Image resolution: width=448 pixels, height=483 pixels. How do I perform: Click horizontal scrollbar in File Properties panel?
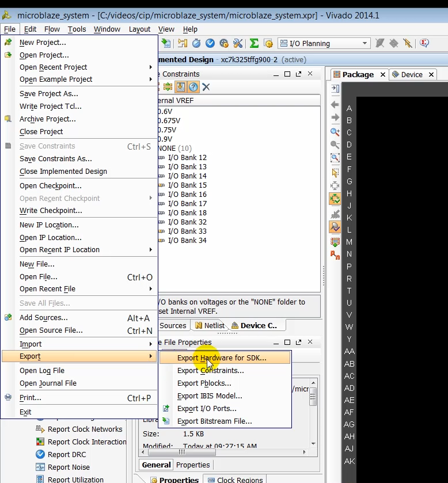[182, 452]
